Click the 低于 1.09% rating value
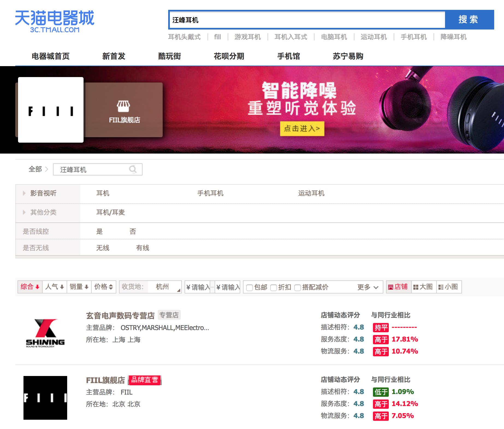 pos(393,392)
